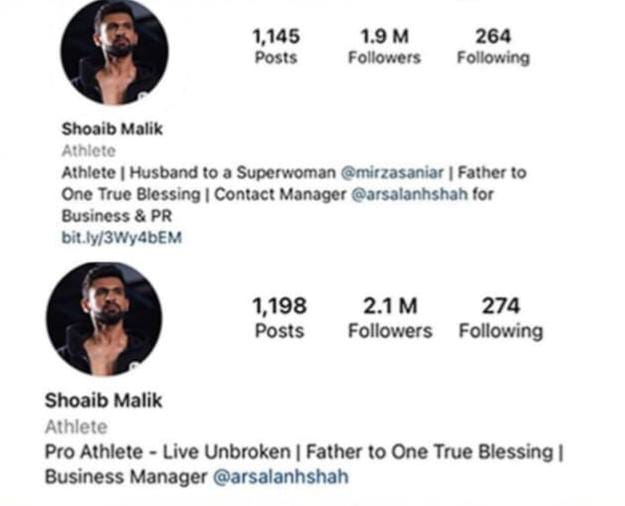Open @arsalanhshah after Contact Manager

click(x=410, y=194)
